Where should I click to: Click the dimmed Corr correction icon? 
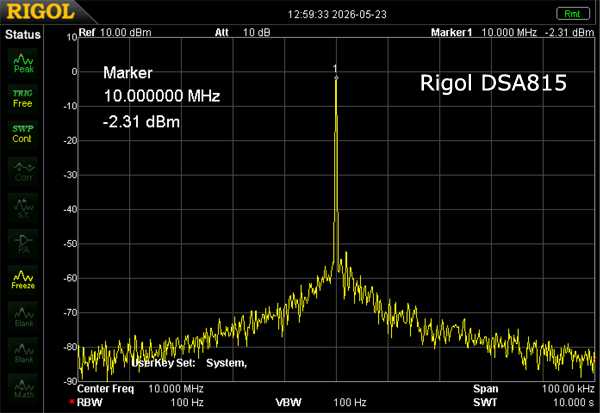(23, 171)
